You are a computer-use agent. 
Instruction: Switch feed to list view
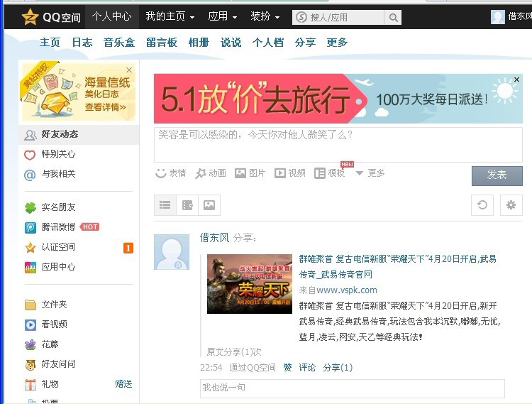(165, 205)
